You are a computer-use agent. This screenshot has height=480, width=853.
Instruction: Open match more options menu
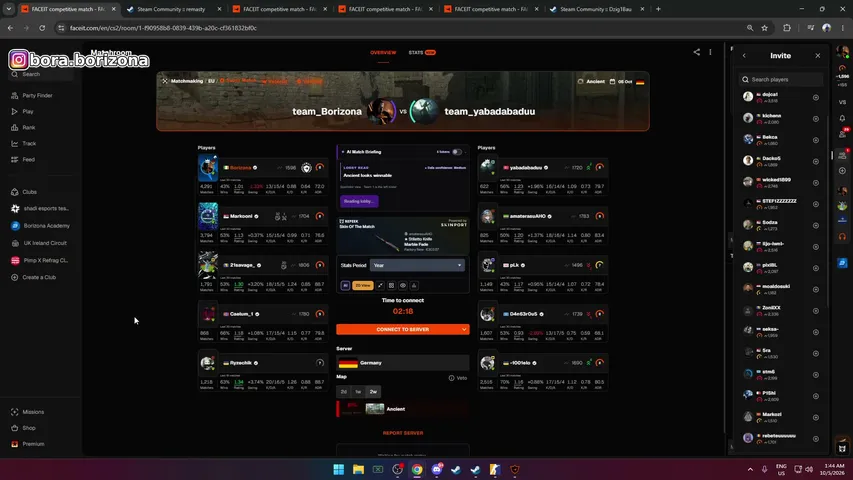coord(710,52)
